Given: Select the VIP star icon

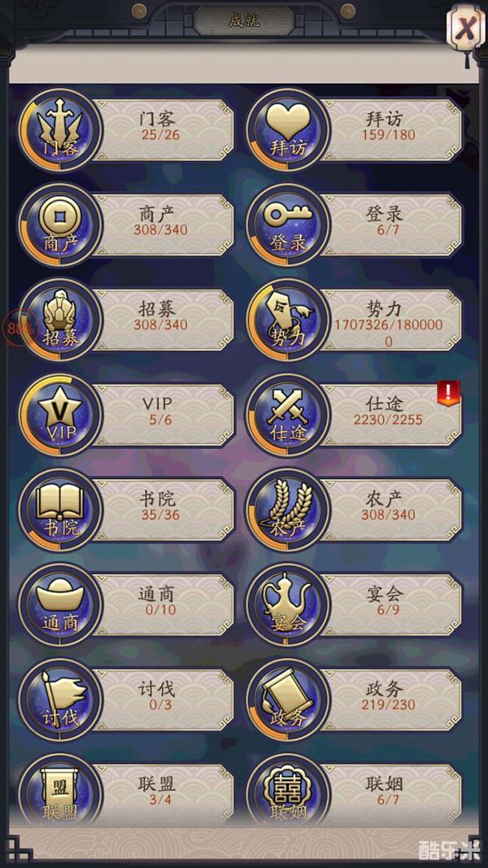Looking at the screenshot, I should click(x=60, y=416).
